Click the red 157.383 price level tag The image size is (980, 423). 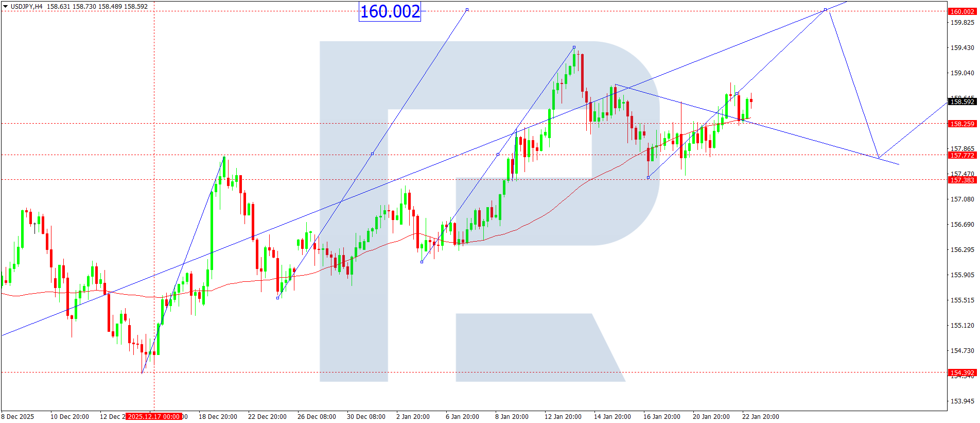point(961,180)
